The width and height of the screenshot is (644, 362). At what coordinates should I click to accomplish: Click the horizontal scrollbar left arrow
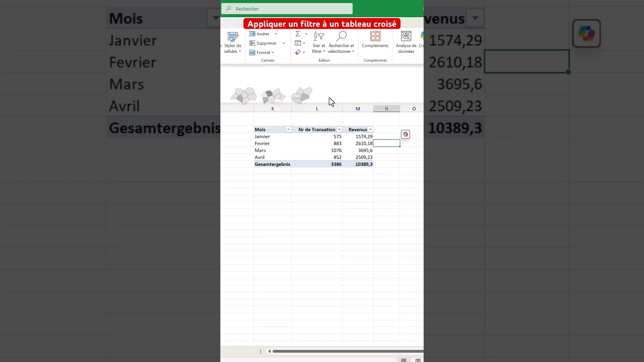(x=269, y=351)
